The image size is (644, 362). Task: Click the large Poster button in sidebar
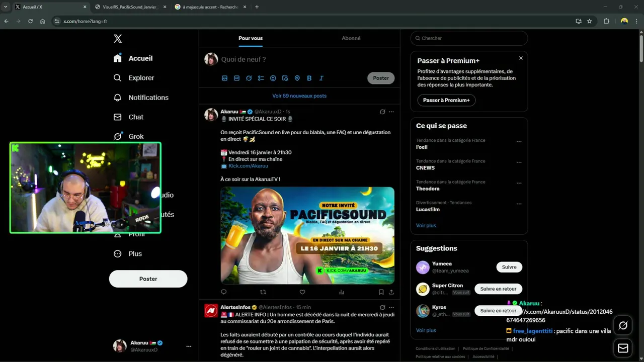[x=148, y=279]
